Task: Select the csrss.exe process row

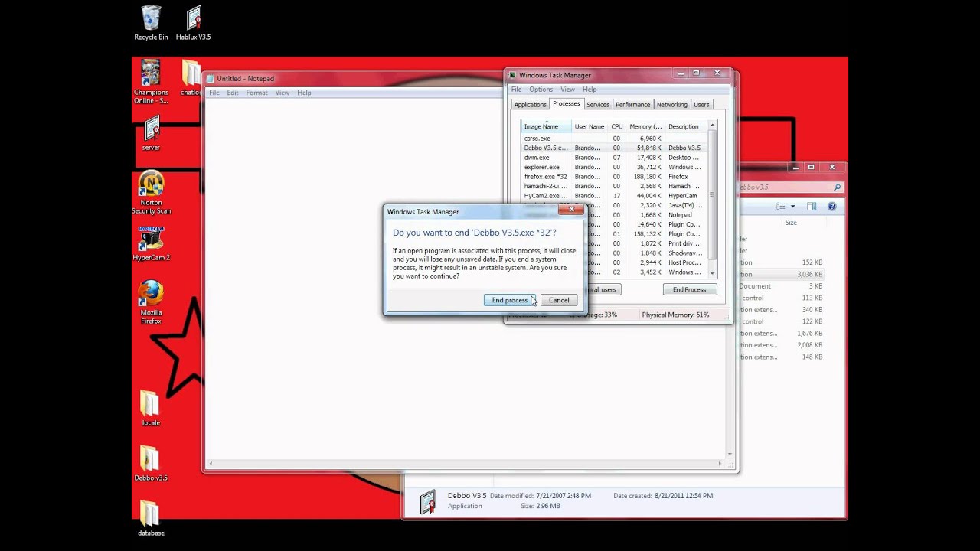Action: pos(615,139)
